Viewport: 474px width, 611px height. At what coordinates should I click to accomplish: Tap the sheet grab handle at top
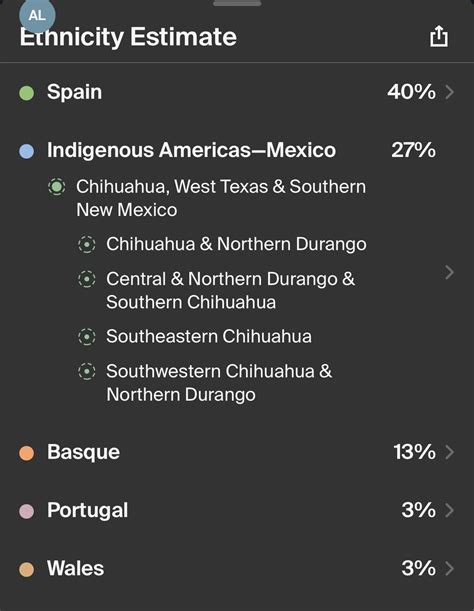(237, 3)
